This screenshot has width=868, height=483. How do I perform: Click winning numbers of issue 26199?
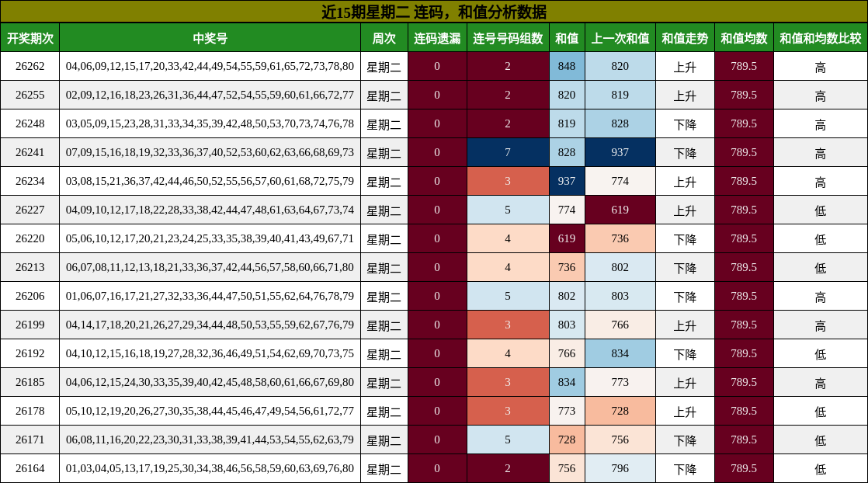[210, 325]
